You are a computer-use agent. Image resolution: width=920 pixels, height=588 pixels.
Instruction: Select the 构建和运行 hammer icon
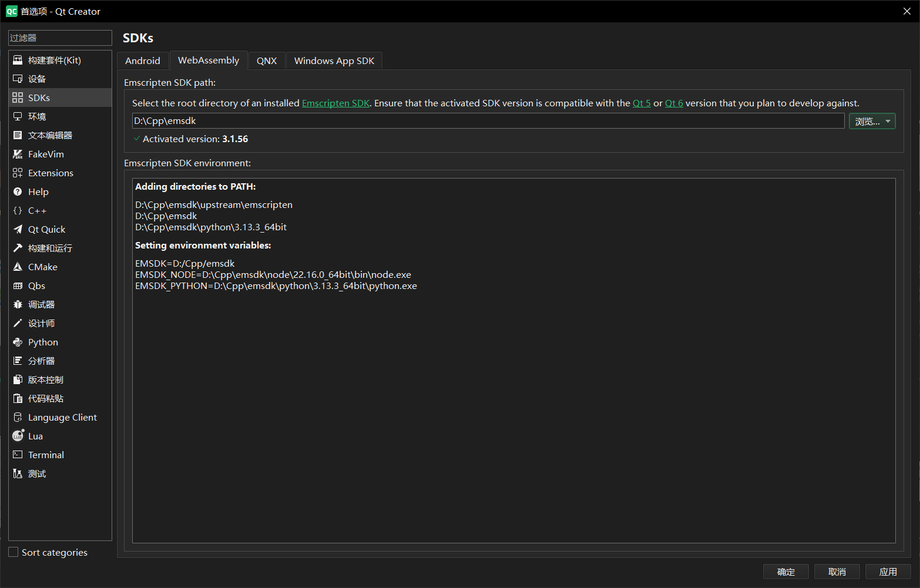(18, 248)
